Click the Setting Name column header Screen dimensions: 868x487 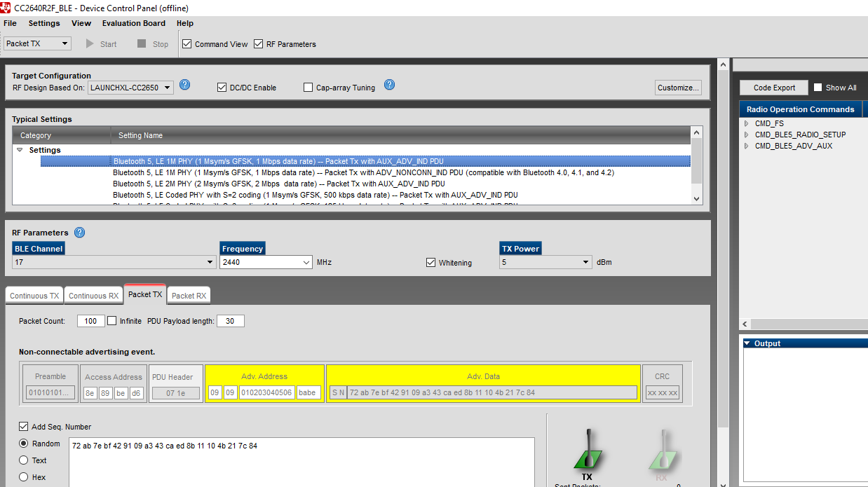click(x=400, y=135)
